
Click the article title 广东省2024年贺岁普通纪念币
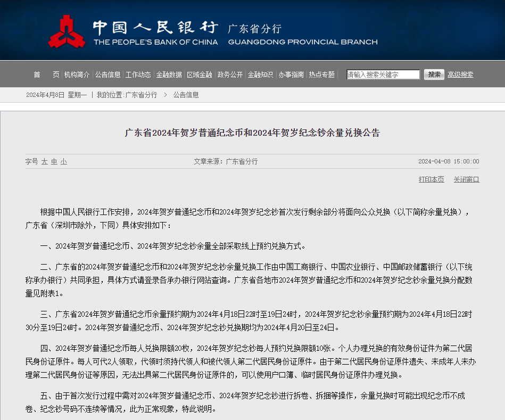(x=252, y=133)
